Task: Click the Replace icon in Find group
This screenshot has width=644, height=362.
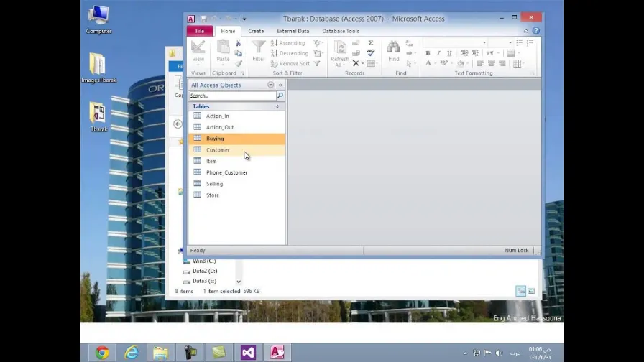Action: (409, 43)
